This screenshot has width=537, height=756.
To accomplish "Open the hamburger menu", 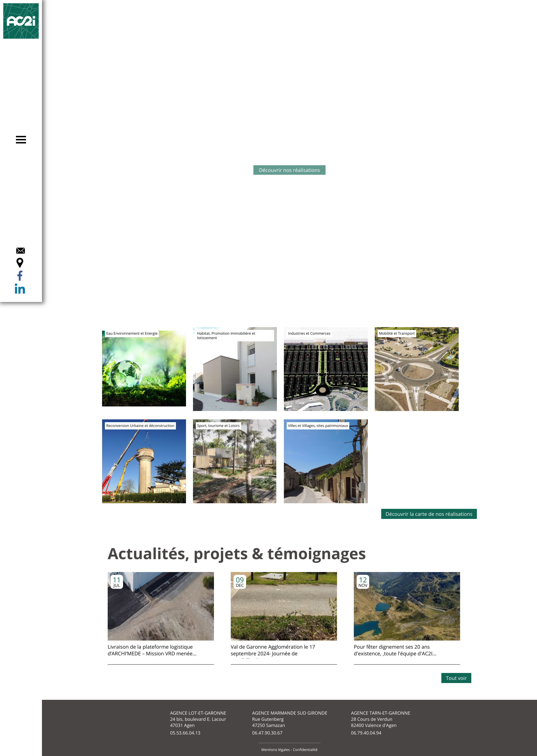I will (21, 140).
